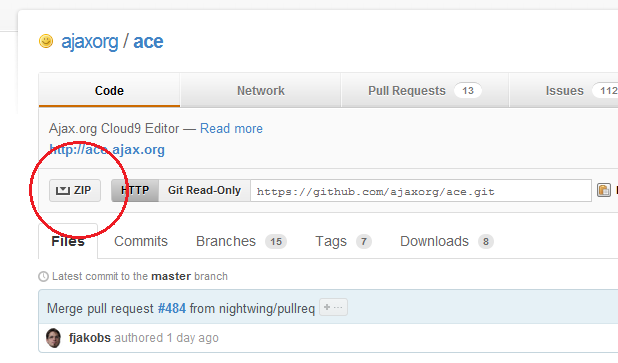
Task: Select the HTTP clone protocol
Action: pos(135,191)
